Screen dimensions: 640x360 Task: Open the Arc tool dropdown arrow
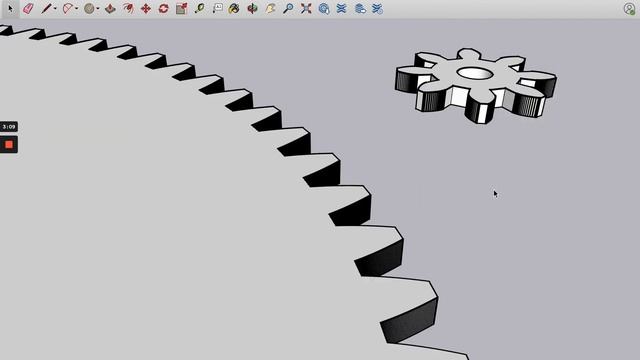[77, 9]
